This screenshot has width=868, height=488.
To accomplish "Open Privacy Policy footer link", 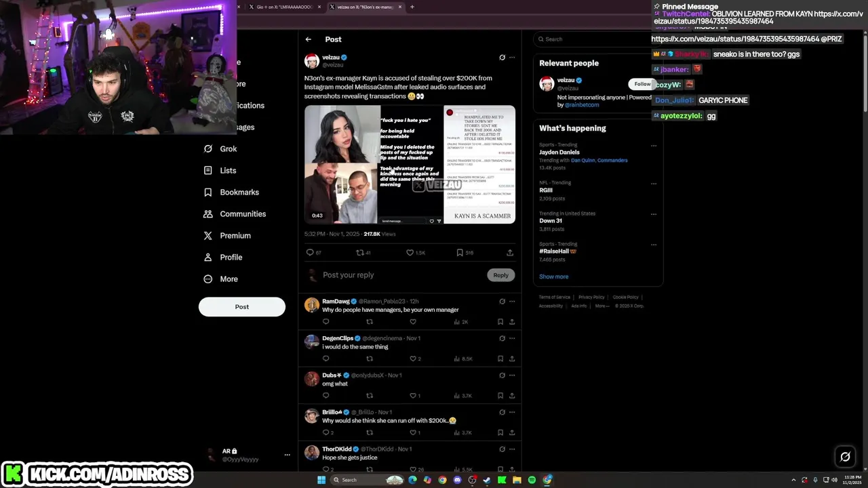I will point(591,298).
